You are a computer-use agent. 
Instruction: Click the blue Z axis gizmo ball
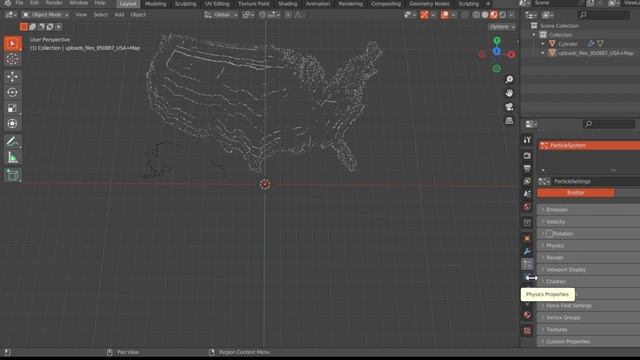point(496,51)
